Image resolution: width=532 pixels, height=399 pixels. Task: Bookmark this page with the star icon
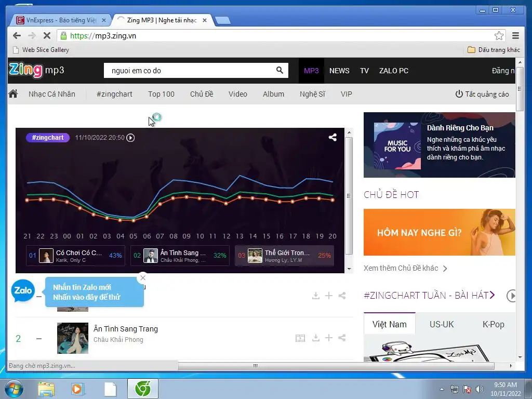pos(499,36)
